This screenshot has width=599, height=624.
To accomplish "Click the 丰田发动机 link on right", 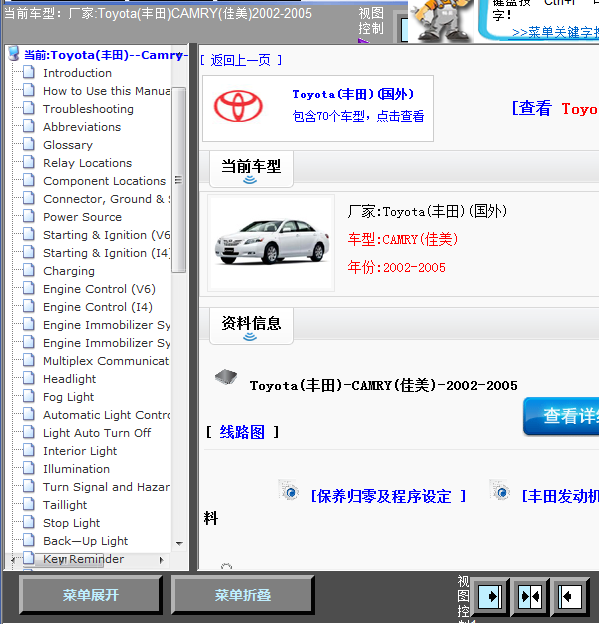I will point(560,496).
